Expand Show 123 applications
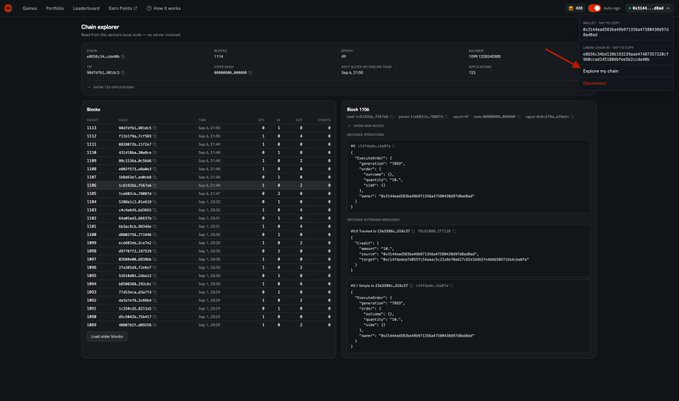The width and height of the screenshot is (679, 401). tap(111, 87)
